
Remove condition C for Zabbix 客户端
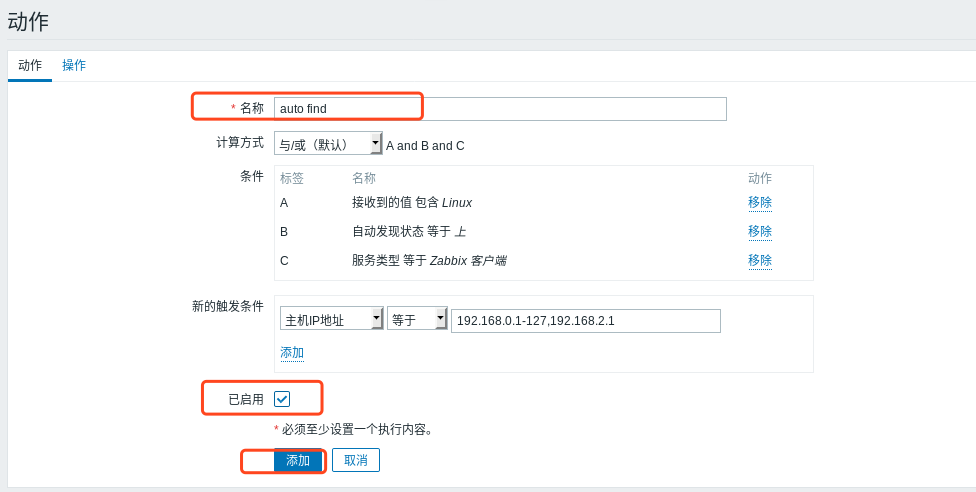pyautogui.click(x=759, y=260)
